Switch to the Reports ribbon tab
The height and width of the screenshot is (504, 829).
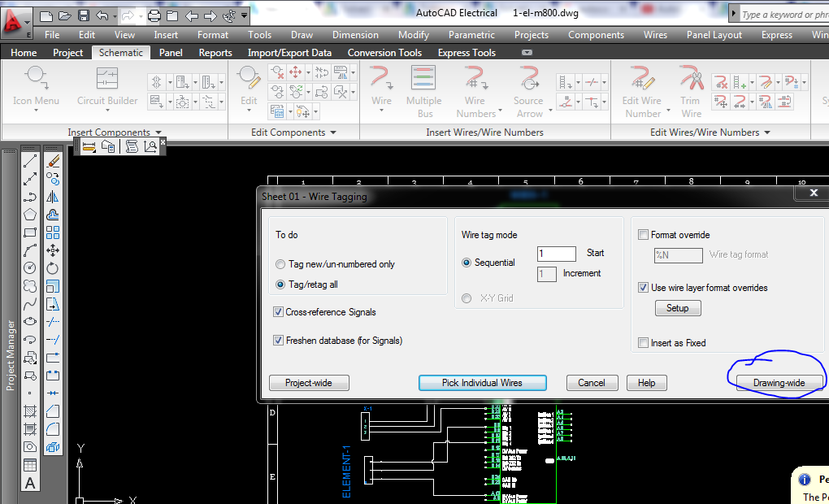coord(215,53)
